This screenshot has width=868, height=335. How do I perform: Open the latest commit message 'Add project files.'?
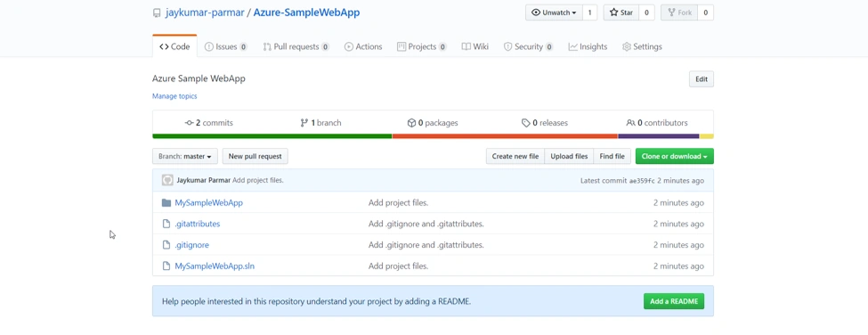pos(258,181)
